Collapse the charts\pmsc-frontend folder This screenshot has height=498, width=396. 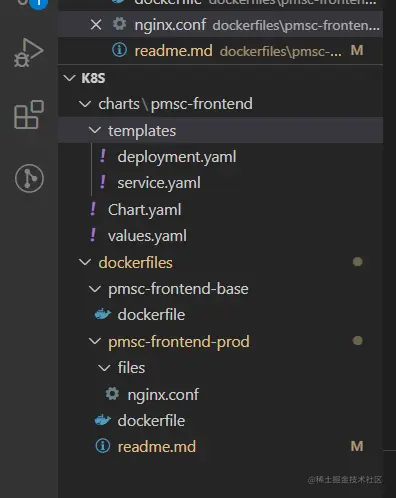[x=85, y=104]
